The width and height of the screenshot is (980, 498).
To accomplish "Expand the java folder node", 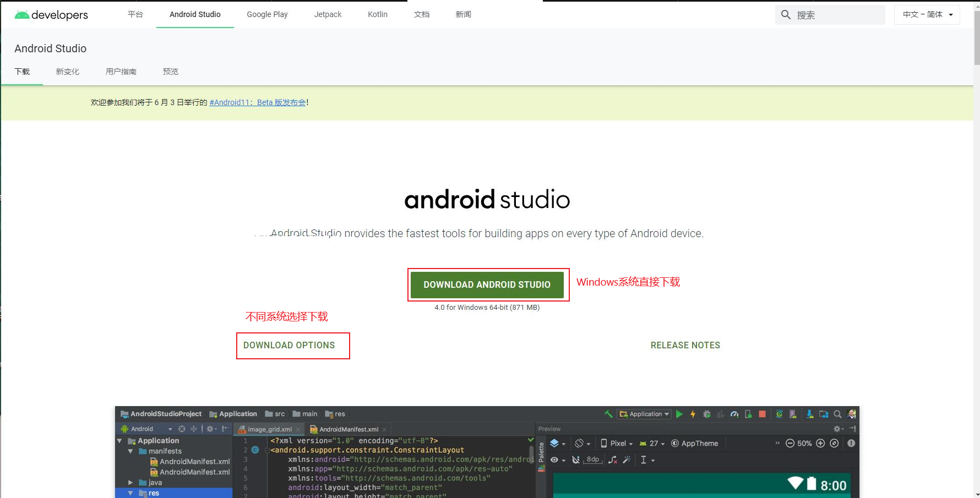I will pos(130,483).
